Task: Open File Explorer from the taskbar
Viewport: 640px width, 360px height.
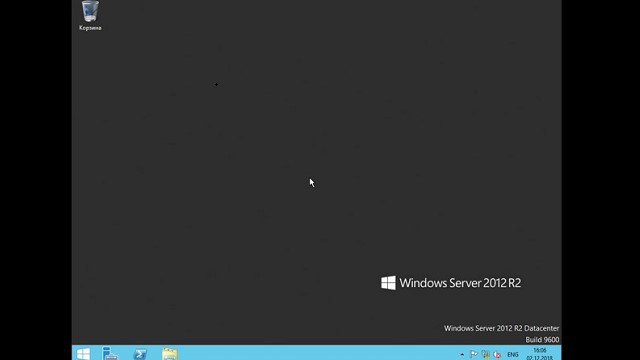Action: pyautogui.click(x=169, y=353)
